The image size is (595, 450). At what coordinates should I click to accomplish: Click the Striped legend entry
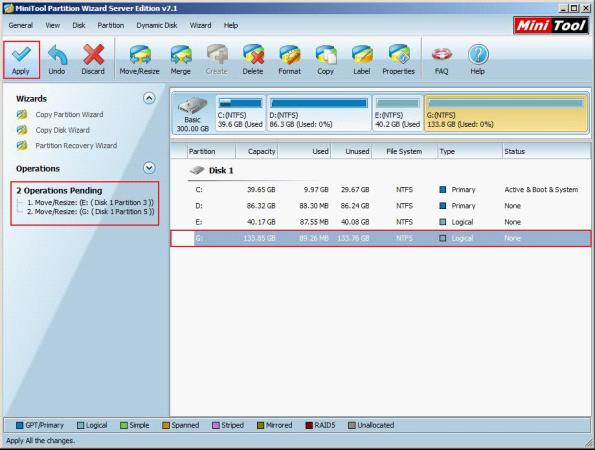click(x=228, y=425)
